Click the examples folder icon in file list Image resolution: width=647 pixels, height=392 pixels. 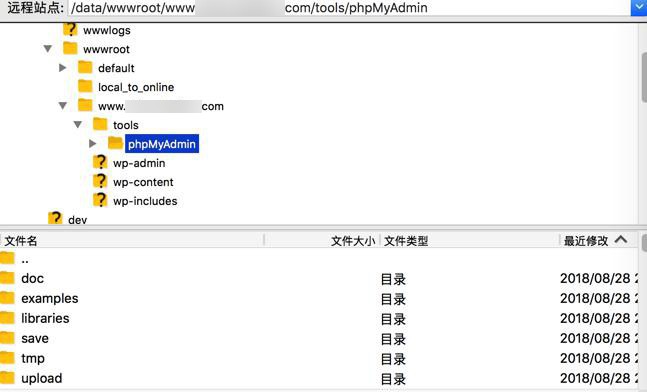[7, 298]
